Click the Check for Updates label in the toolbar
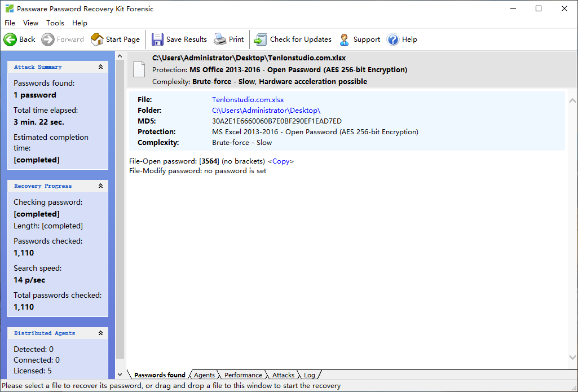This screenshot has width=578, height=392. (301, 39)
